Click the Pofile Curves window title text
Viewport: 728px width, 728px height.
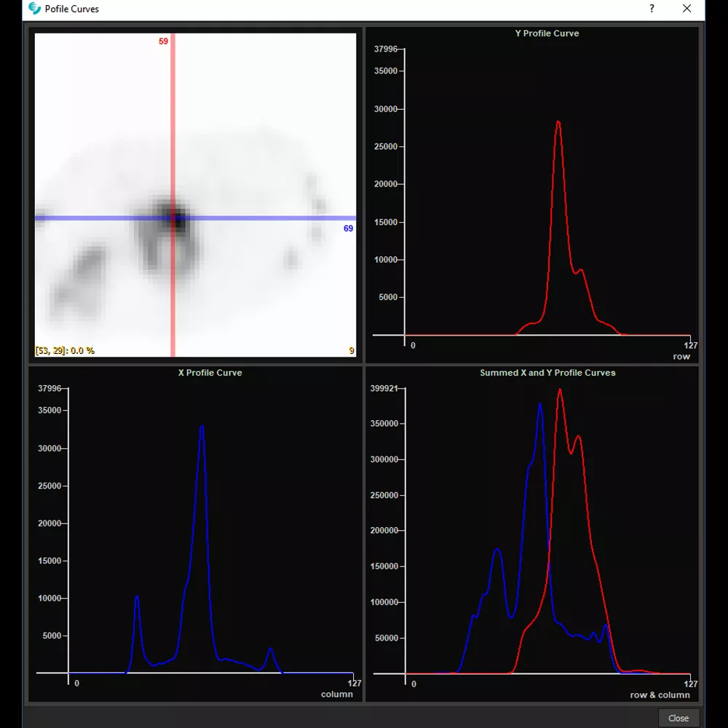point(72,9)
